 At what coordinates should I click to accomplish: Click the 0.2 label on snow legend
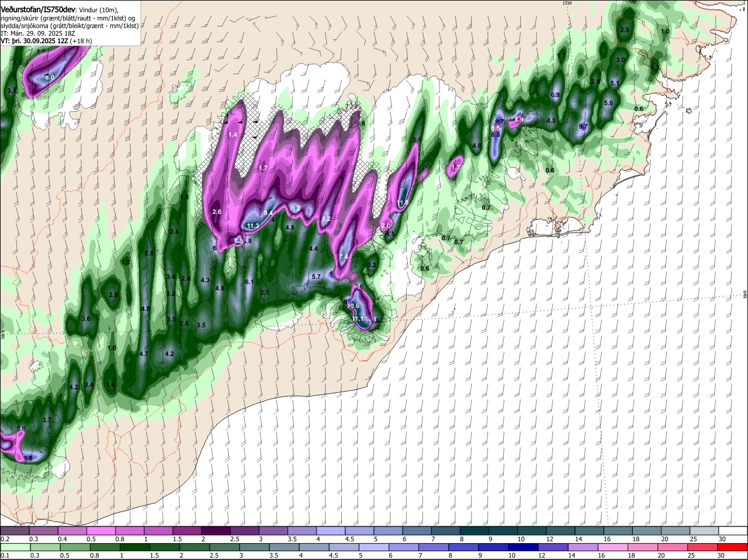coord(5,539)
